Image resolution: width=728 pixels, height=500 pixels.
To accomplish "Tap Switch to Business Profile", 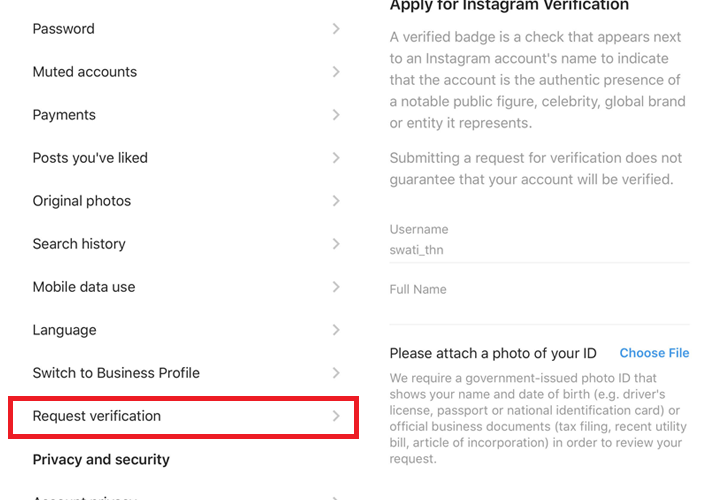I will coord(116,373).
